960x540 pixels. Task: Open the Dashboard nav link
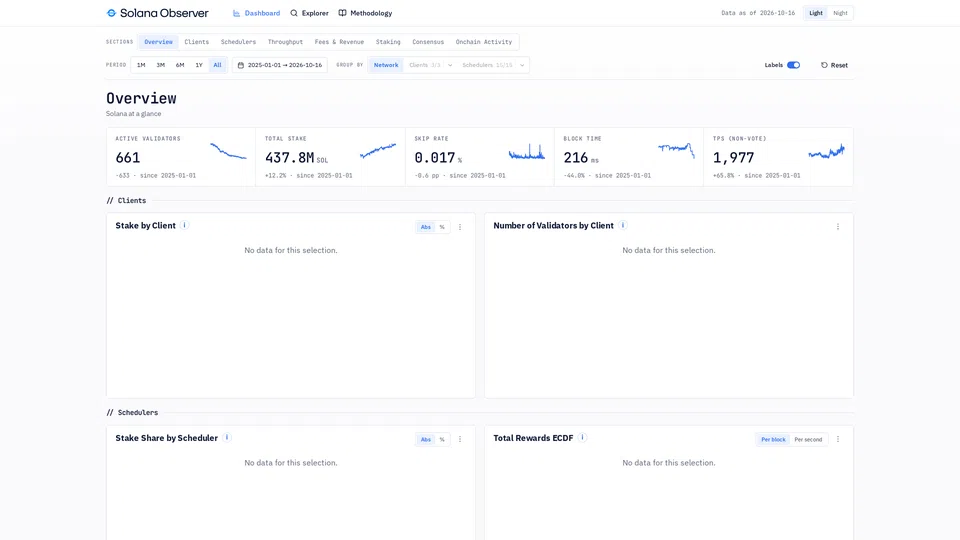coord(256,13)
